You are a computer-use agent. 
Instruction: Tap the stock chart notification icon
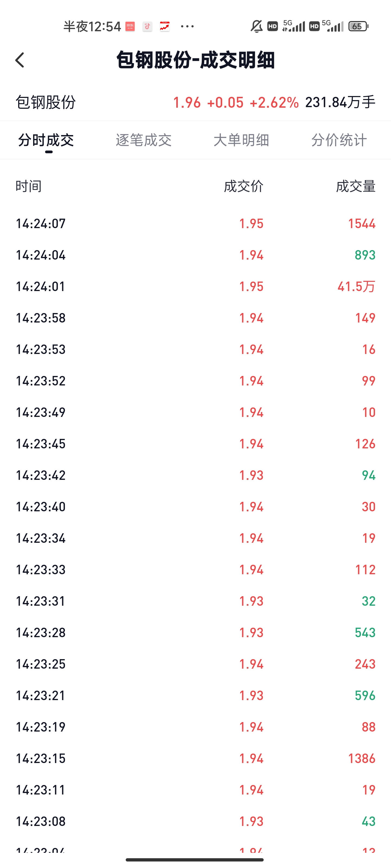(x=165, y=26)
